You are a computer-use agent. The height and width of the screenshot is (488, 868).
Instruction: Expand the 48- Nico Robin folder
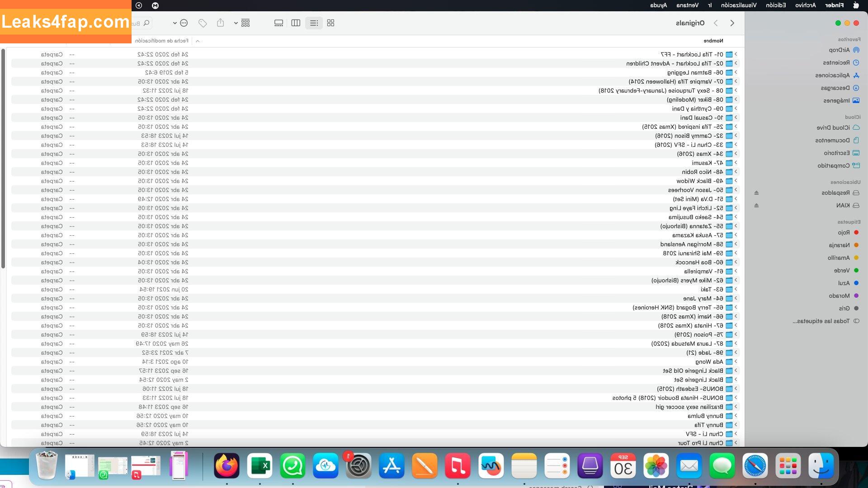(x=736, y=172)
